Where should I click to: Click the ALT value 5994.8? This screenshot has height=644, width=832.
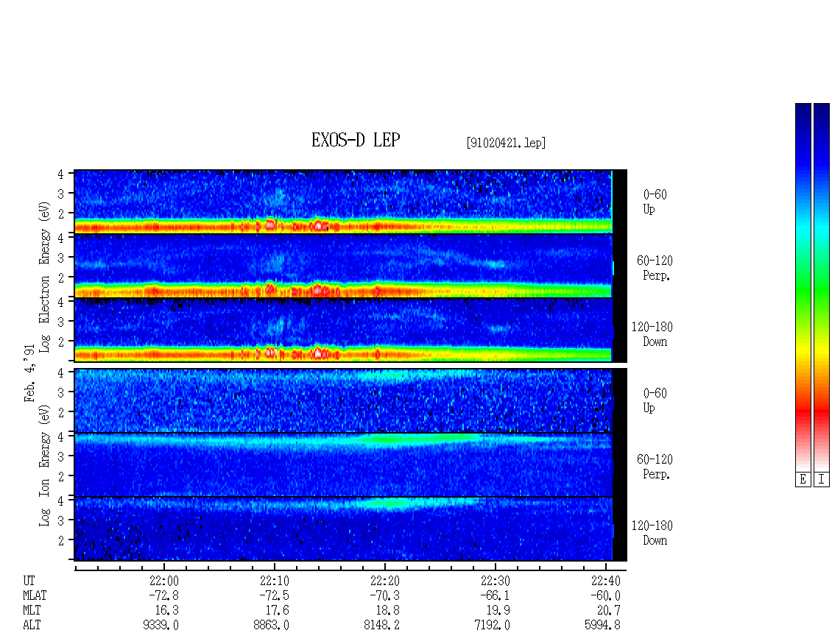click(x=602, y=626)
